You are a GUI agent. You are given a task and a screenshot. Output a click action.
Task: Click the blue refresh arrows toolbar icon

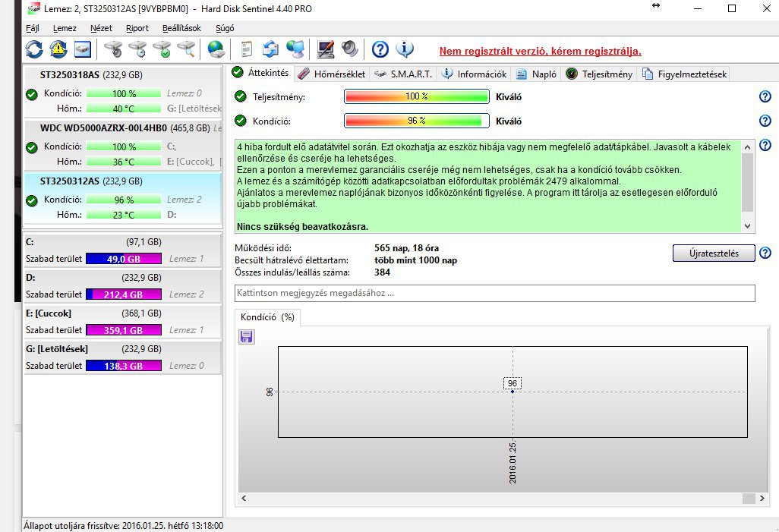(34, 49)
